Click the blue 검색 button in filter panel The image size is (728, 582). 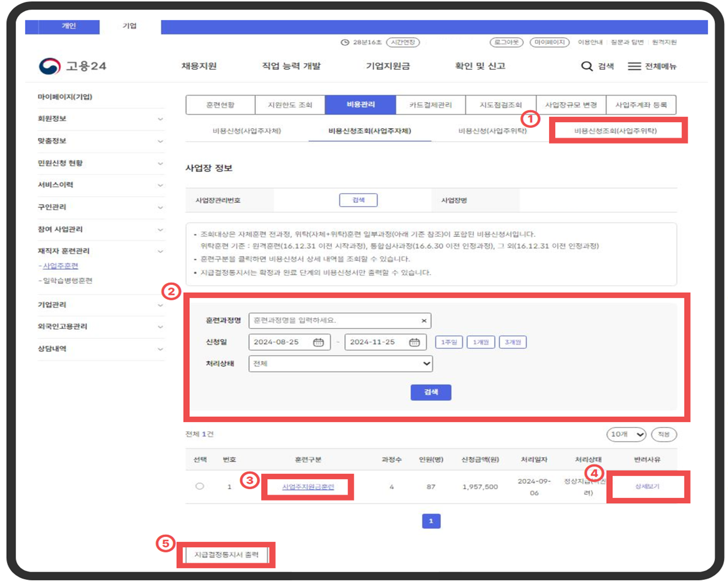coord(430,393)
